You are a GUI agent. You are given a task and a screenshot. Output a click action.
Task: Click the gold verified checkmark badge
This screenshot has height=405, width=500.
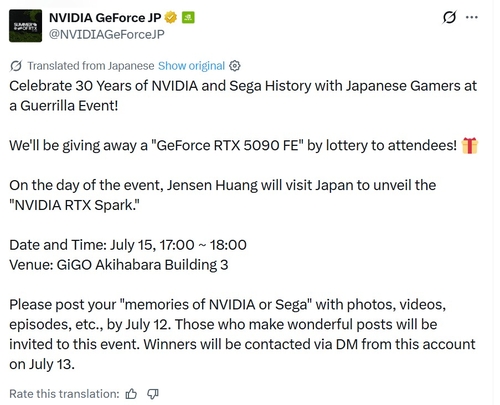tap(171, 17)
